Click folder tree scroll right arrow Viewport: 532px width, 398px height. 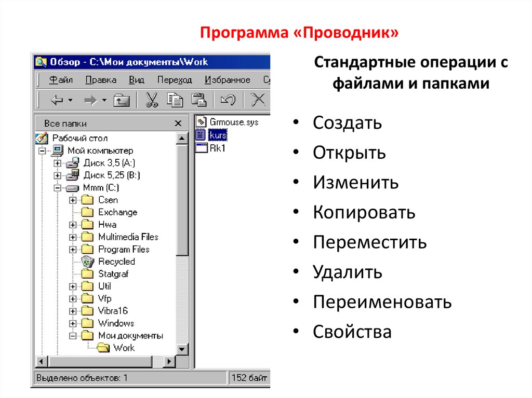[x=169, y=361]
